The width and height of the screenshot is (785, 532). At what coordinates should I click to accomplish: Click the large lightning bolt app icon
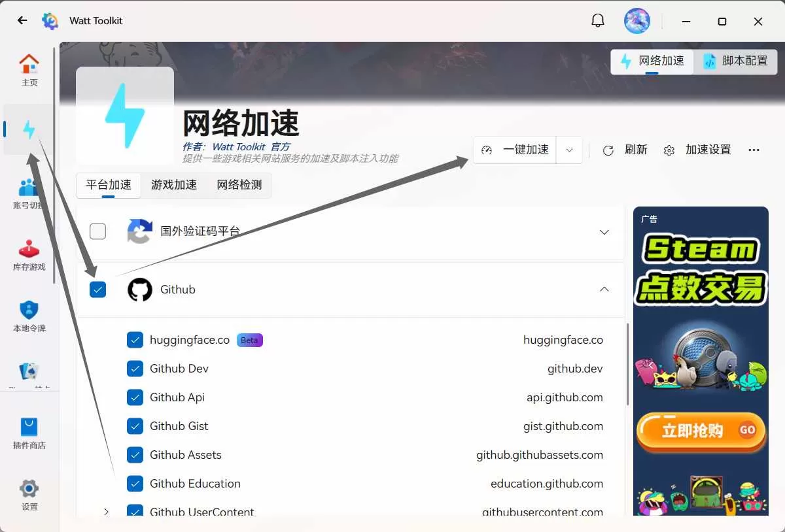pyautogui.click(x=125, y=115)
